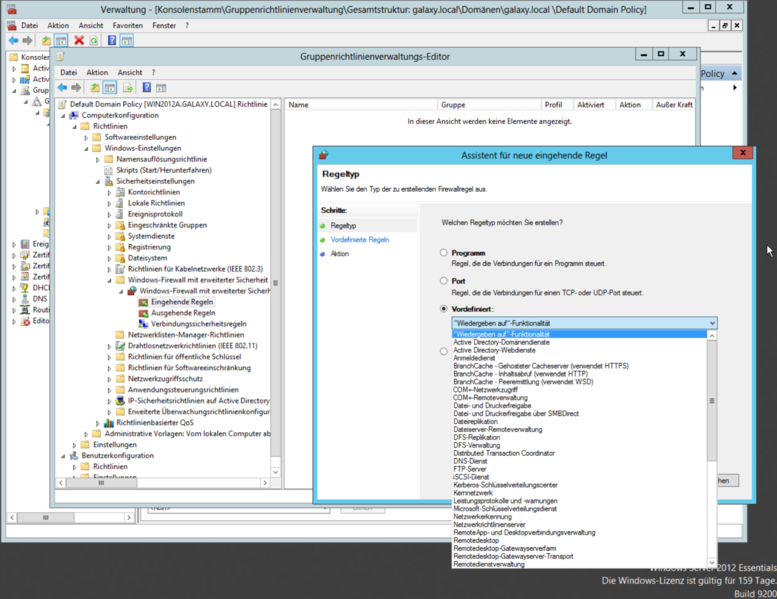Viewport: 777px width, 599px height.
Task: Click the red X delete icon in Verwaltung toolbar
Action: point(79,41)
